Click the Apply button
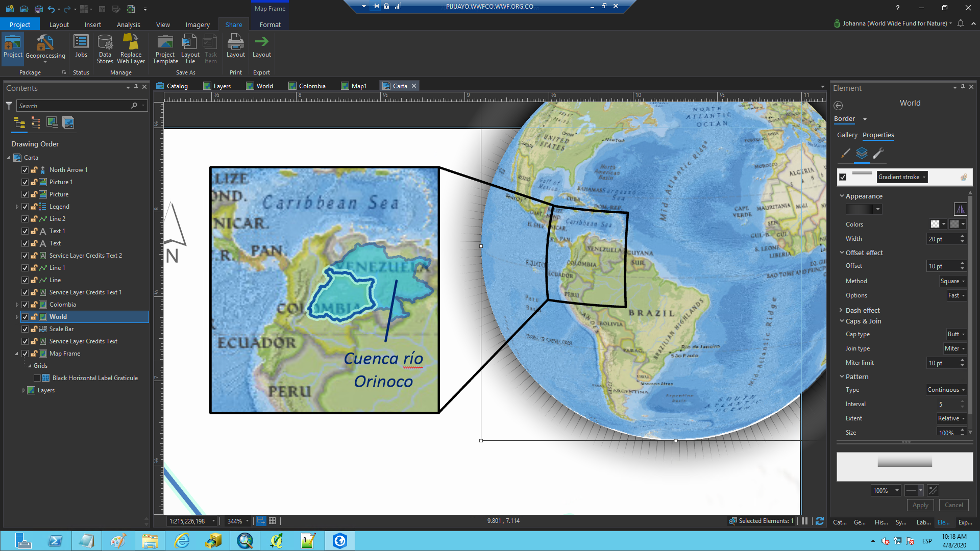Screen dimensions: 980x551 (x=920, y=505)
